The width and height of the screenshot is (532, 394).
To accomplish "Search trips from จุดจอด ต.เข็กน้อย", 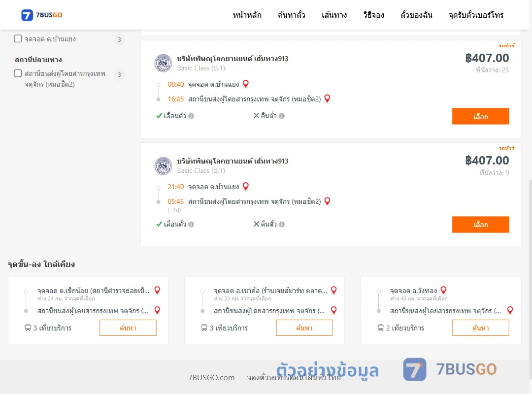I will click(x=128, y=328).
